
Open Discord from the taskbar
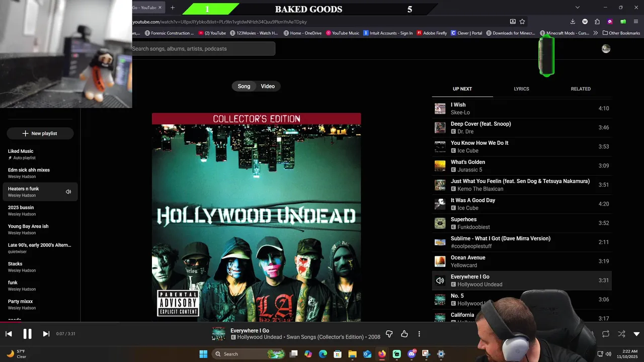pos(412,354)
